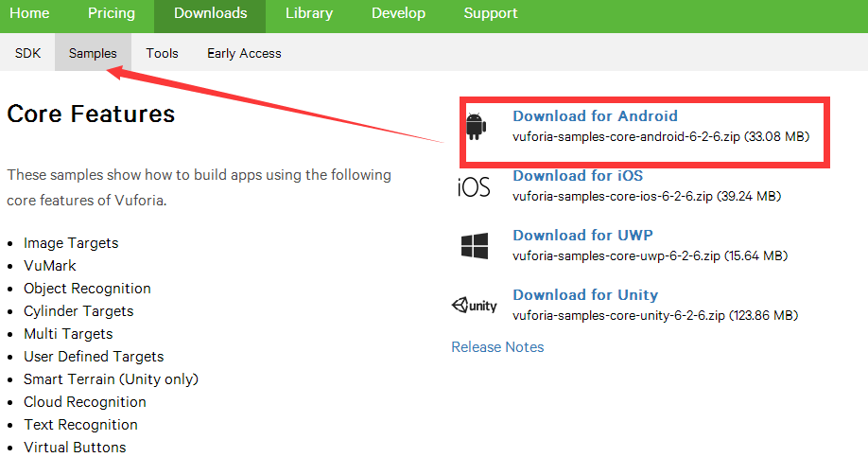Click the Multi Targets list item
Screen dimensions: 868x475
click(x=68, y=334)
